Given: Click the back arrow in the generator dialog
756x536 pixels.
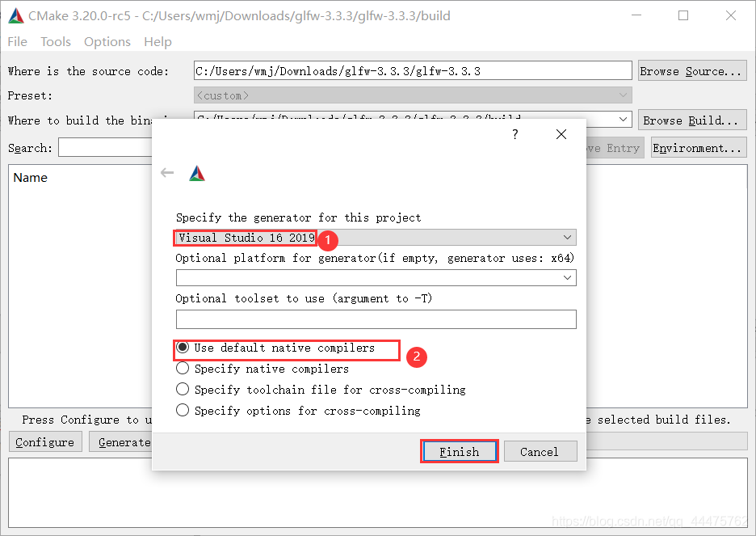Looking at the screenshot, I should point(167,173).
